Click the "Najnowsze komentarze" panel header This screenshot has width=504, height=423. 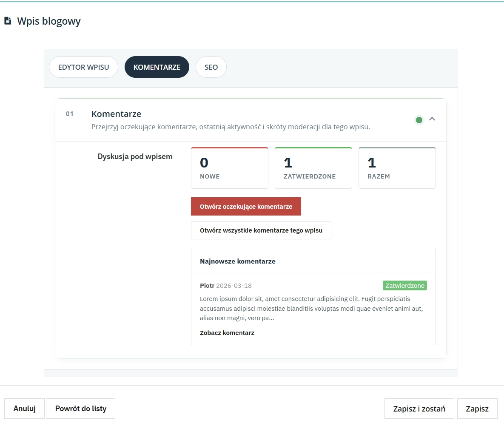[x=237, y=261]
